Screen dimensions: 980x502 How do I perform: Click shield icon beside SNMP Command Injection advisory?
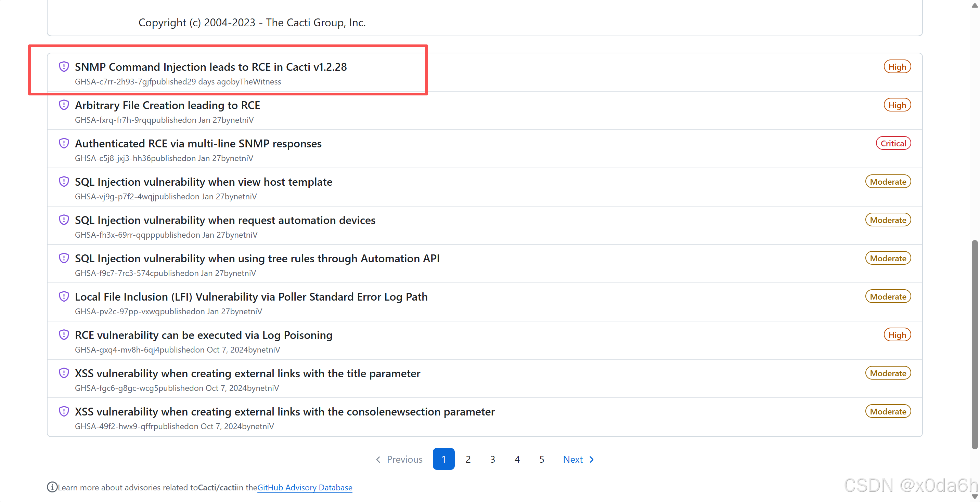tap(64, 67)
